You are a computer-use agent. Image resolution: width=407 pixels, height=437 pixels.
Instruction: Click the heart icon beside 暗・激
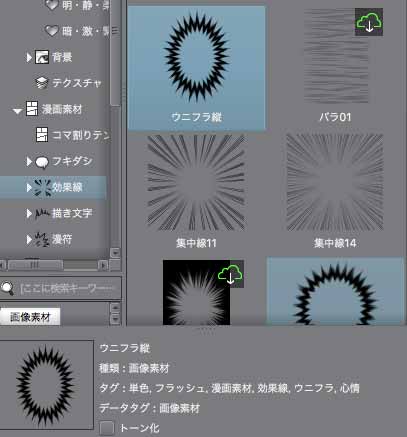pyautogui.click(x=52, y=31)
